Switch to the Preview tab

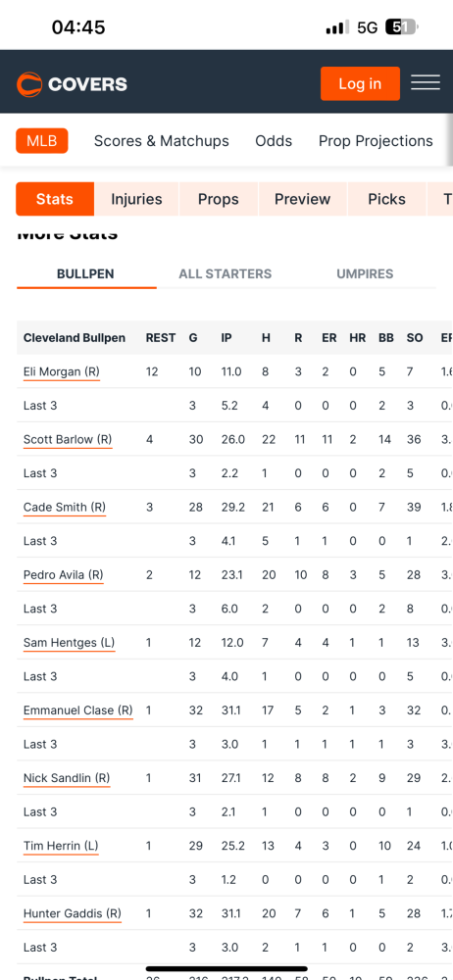click(302, 199)
